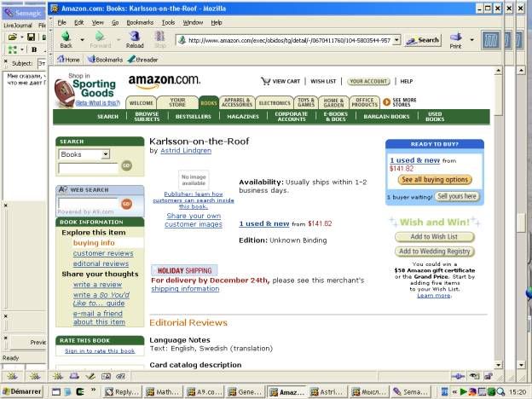The height and width of the screenshot is (399, 532).
Task: Open the Bookmarks menu
Action: 140,22
